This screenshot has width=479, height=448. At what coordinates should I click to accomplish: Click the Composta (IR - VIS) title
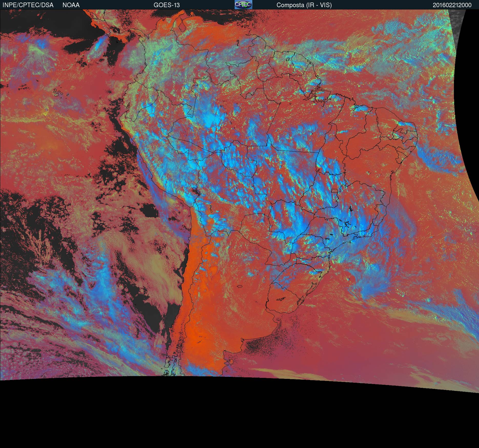pyautogui.click(x=304, y=5)
